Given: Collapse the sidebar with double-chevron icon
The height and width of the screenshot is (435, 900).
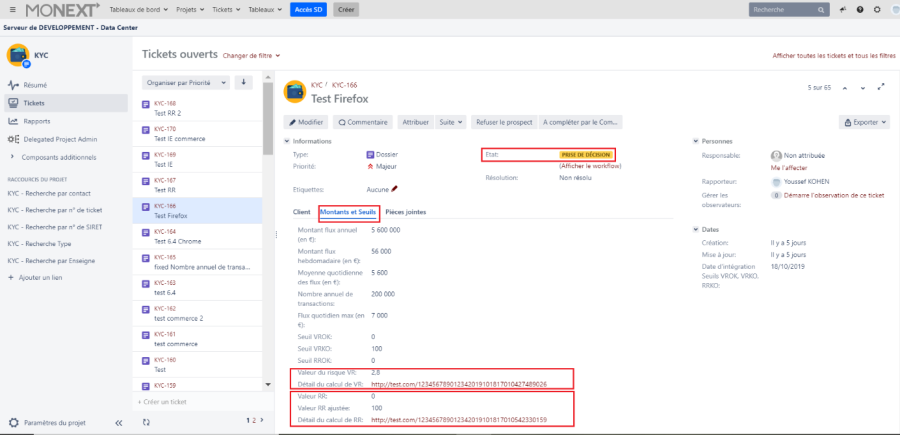Looking at the screenshot, I should coord(118,422).
